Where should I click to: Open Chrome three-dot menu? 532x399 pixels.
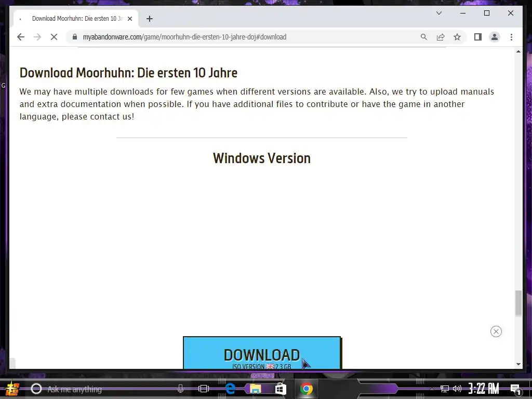511,37
